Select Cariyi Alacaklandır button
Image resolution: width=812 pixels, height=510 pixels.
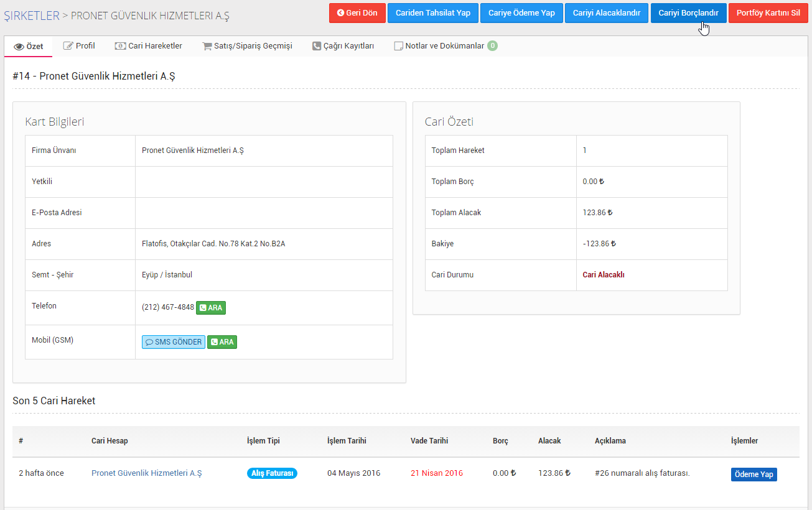(607, 13)
